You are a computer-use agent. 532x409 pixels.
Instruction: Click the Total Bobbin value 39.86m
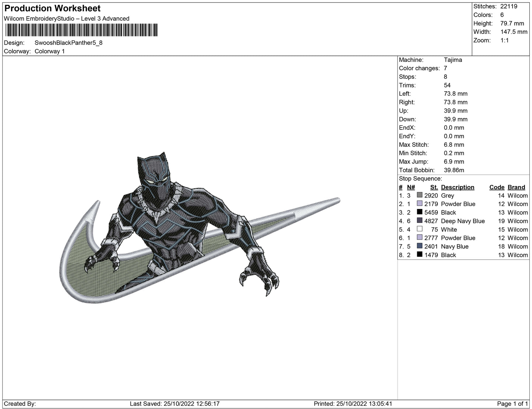[454, 170]
